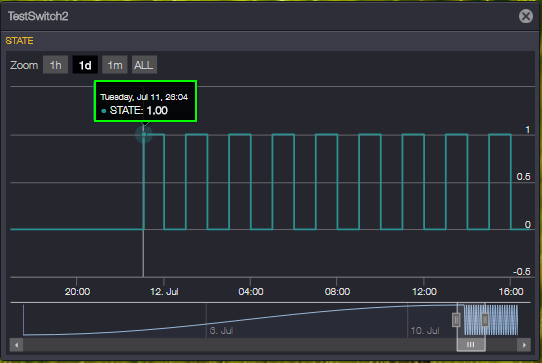Screen dimensions: 542x363
Task: Click the highlighted STATE data point marker
Action: (144, 134)
